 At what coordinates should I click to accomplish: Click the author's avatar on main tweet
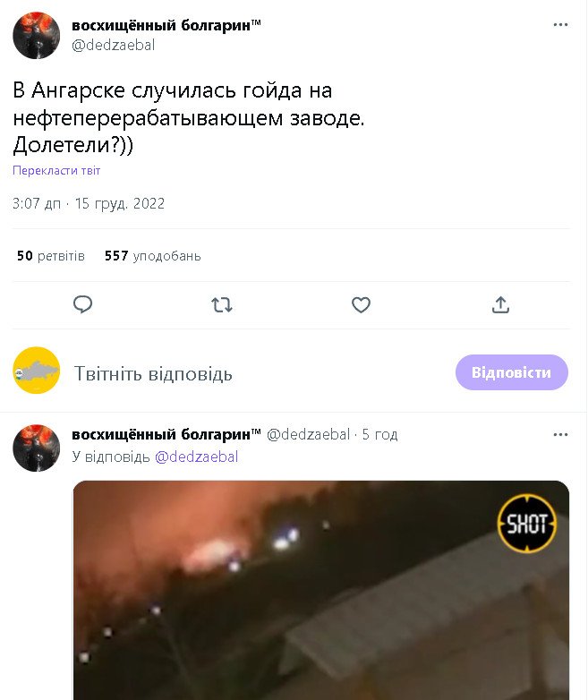click(36, 35)
